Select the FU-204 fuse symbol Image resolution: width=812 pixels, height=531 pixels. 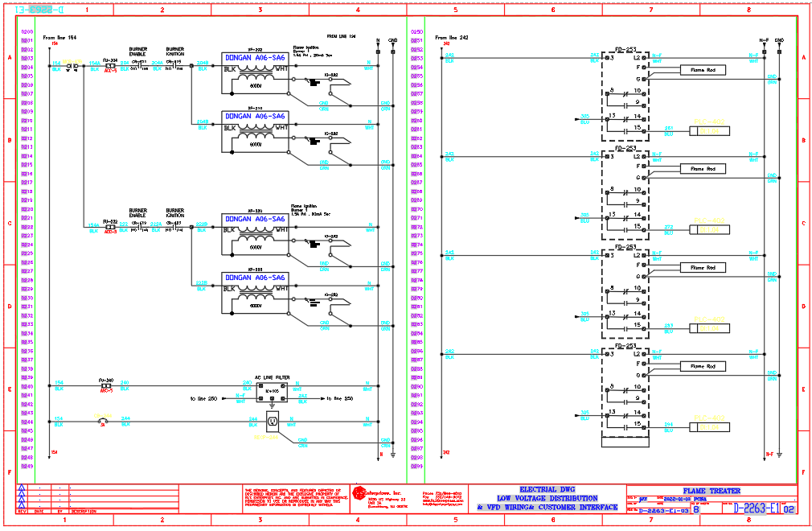[x=110, y=66]
